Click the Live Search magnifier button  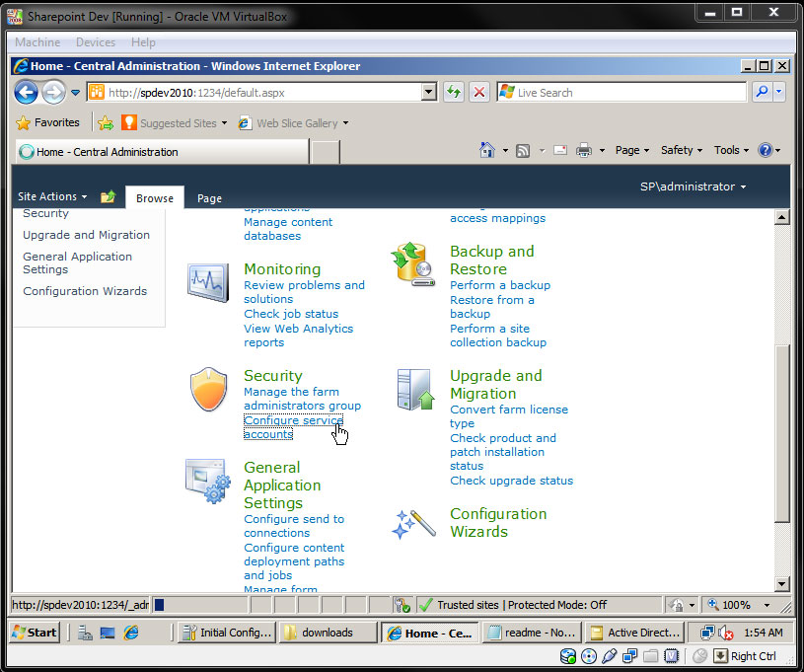[x=763, y=93]
